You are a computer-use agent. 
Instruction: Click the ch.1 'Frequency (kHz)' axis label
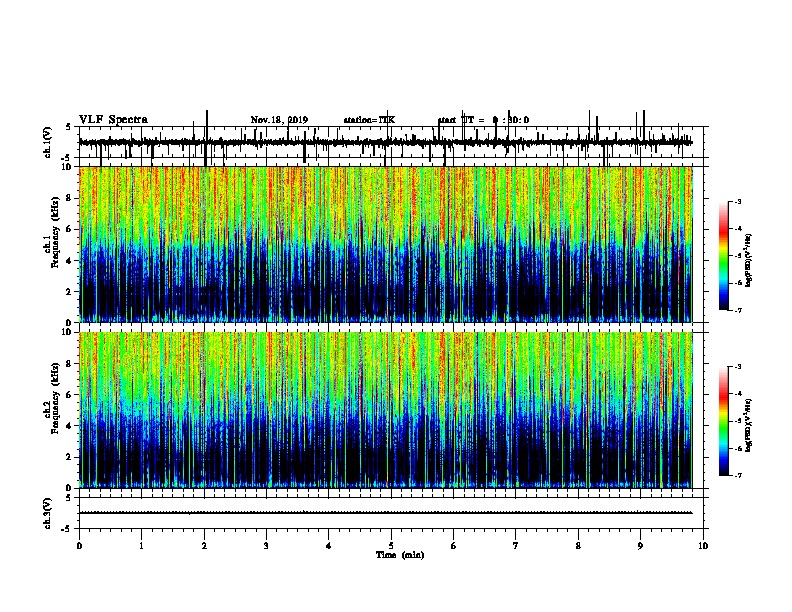point(55,231)
